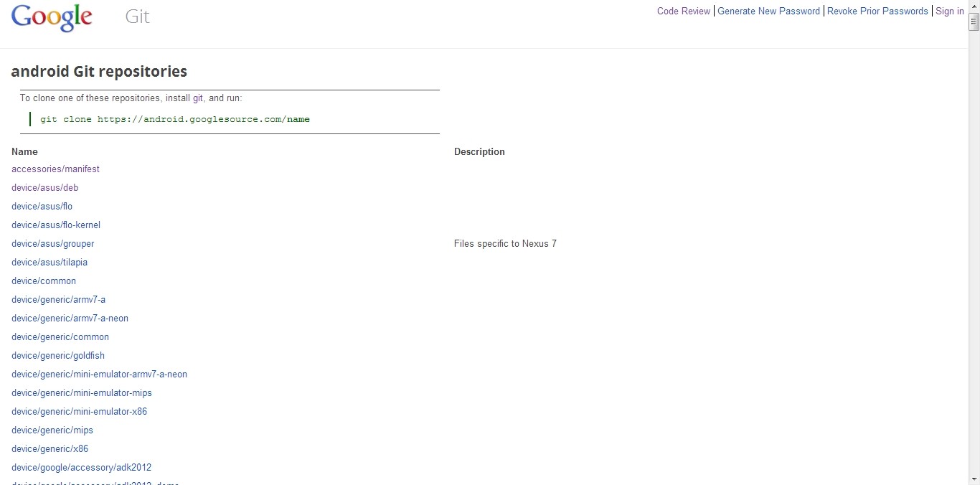Viewport: 980px width, 485px height.
Task: Open device/generic/mini-emulator-x86 repository
Action: [79, 412]
